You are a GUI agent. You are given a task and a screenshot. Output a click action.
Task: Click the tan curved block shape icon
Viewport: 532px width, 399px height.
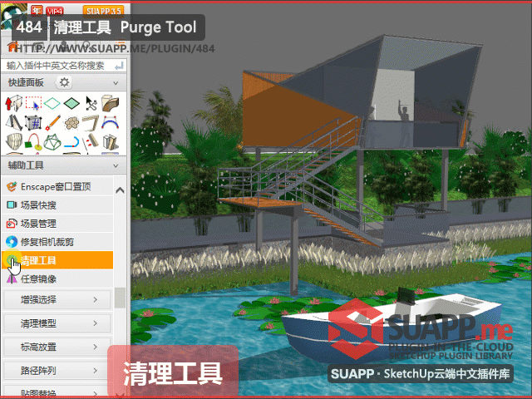[110, 103]
